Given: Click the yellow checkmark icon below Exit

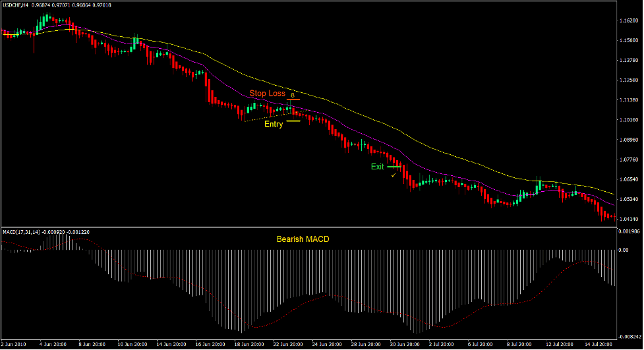Looking at the screenshot, I should click(x=394, y=175).
